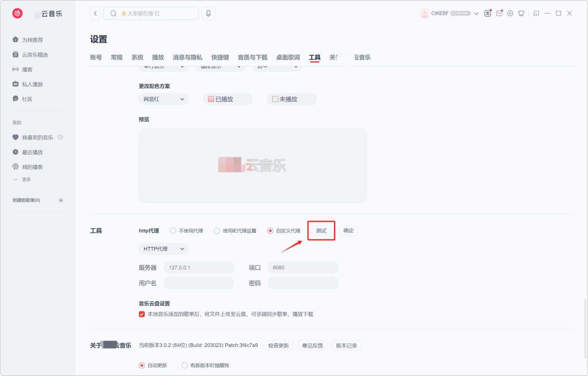Switch to the 快捷键 tab
Viewport: 588px width, 376px height.
point(220,57)
